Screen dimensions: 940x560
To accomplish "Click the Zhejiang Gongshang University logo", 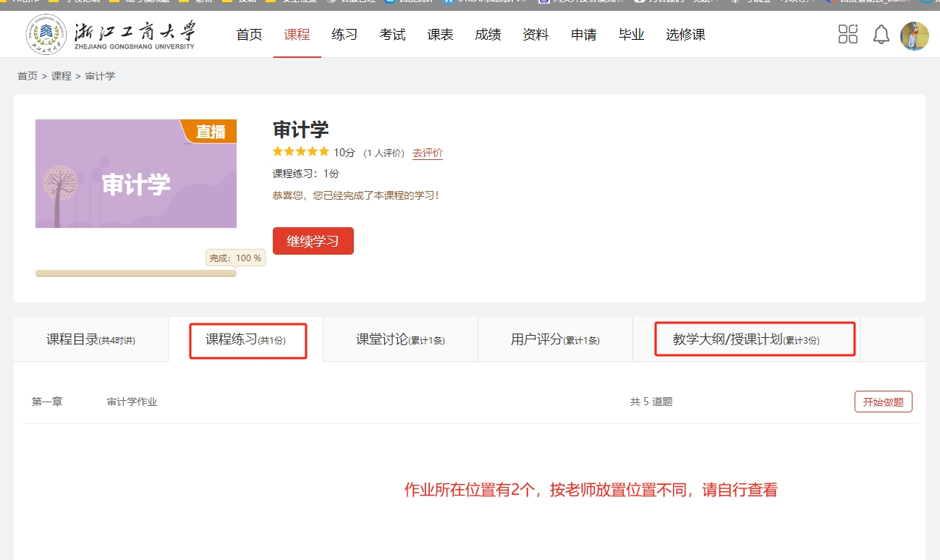I will [x=111, y=34].
